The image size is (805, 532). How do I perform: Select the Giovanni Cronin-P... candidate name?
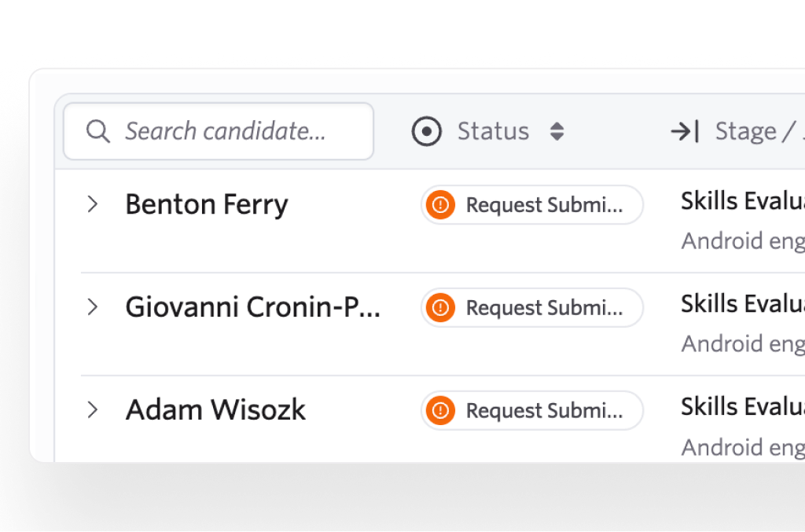[253, 306]
